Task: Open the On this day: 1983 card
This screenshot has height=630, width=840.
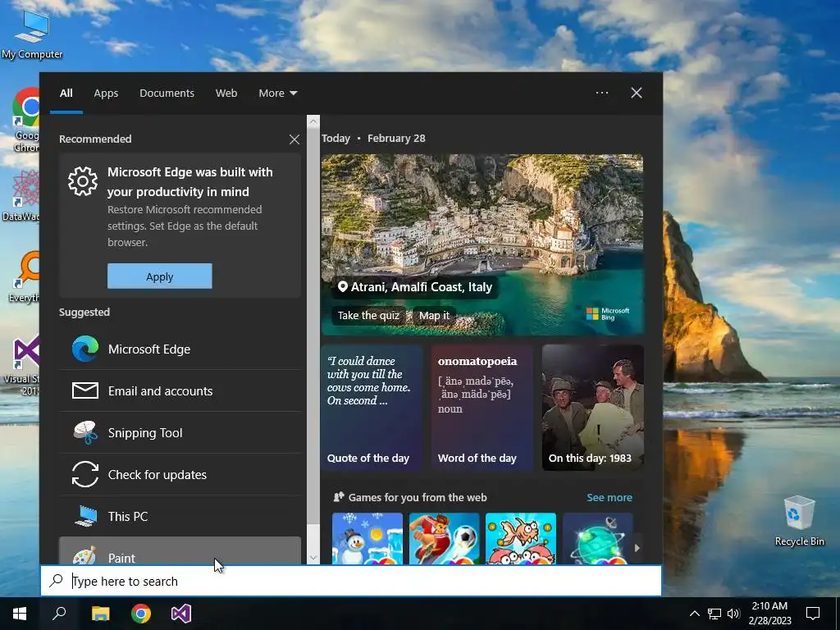Action: pyautogui.click(x=593, y=408)
